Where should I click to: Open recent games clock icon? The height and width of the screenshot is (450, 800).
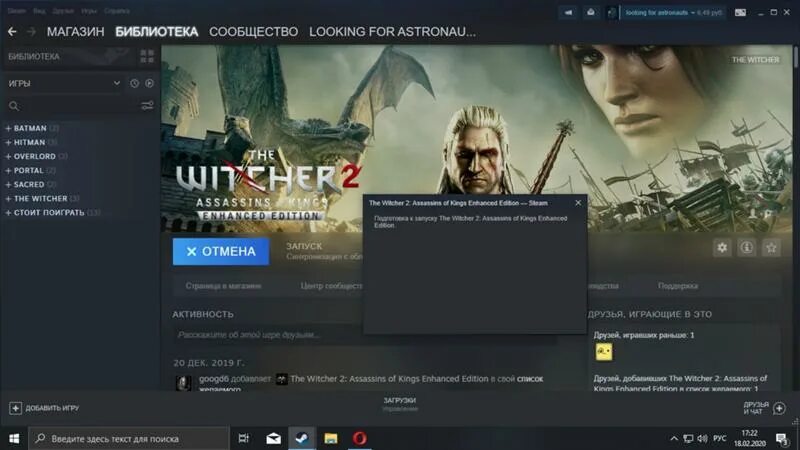pos(134,83)
